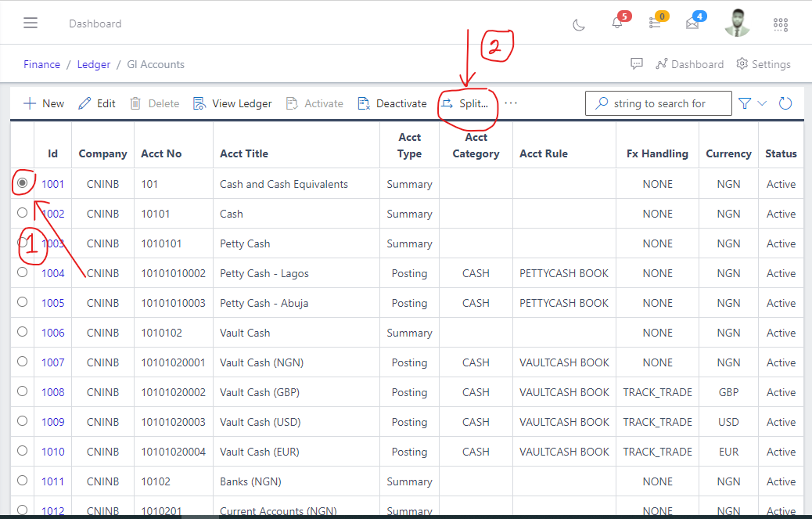Open feedback with the chat bubble icon
812x519 pixels.
point(636,63)
